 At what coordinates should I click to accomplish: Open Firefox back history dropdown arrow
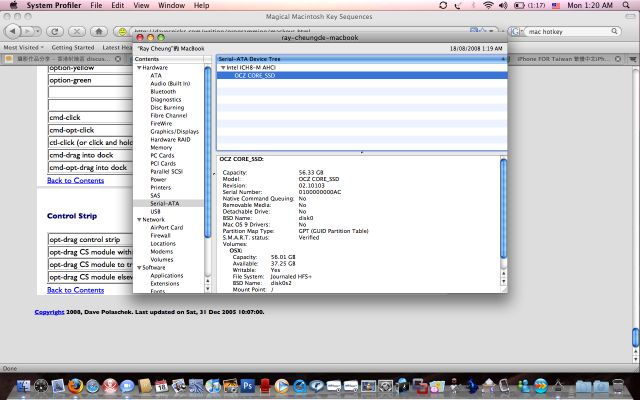[x=38, y=31]
